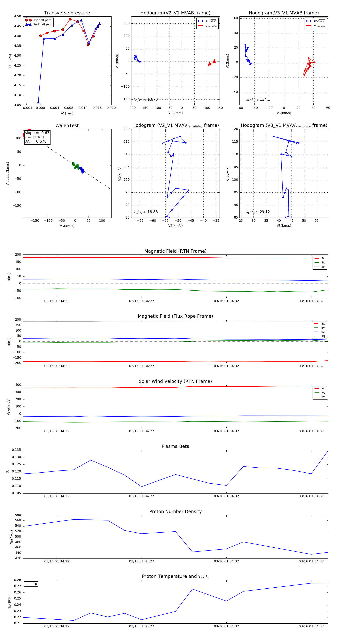Image resolution: width=351 pixels, height=644 pixels.
Task: Click the "A' (T·m)" x-axis label
Action: pyautogui.click(x=67, y=113)
